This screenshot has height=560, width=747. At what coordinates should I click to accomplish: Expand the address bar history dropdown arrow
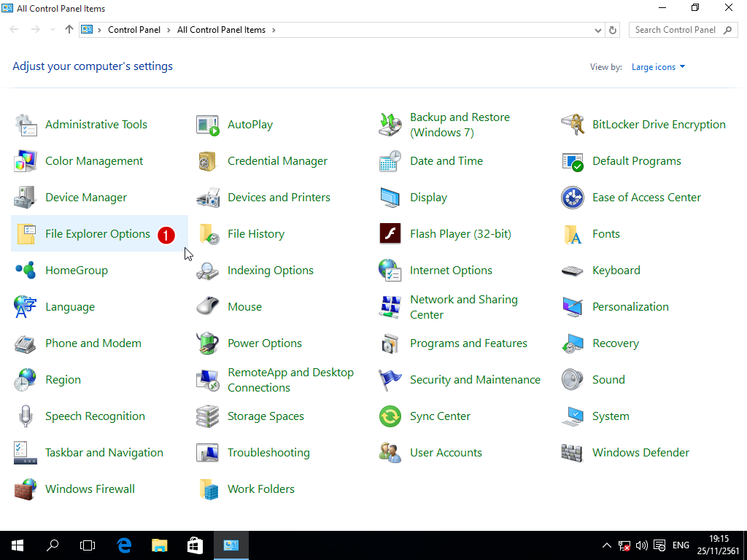point(598,31)
